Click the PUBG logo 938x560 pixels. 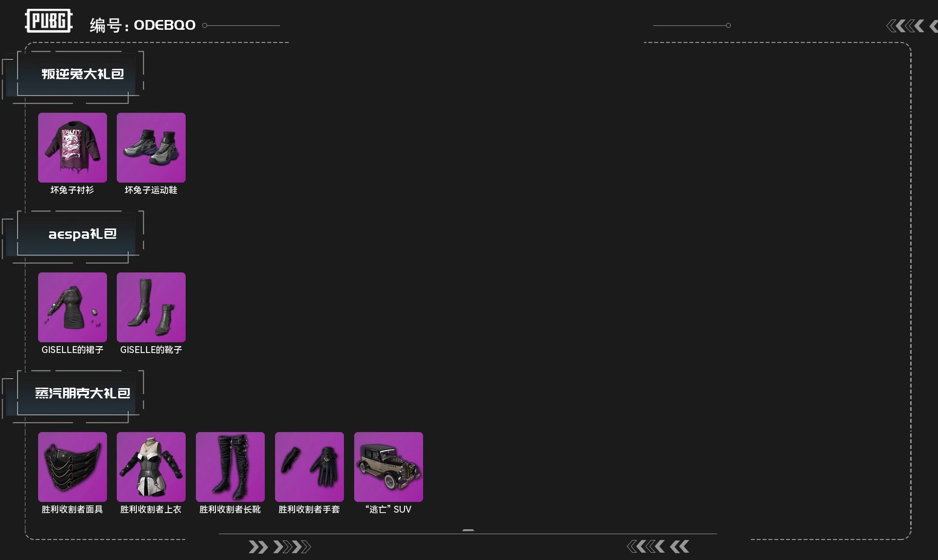tap(48, 21)
